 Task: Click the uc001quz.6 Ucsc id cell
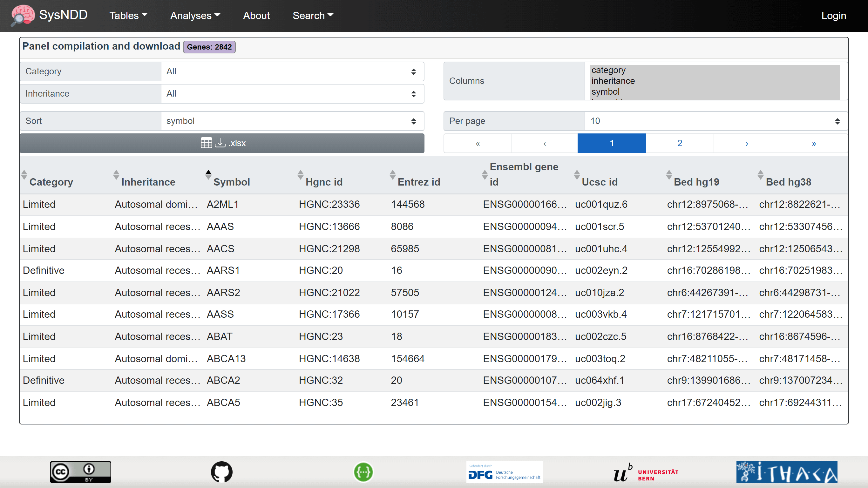[x=601, y=204]
